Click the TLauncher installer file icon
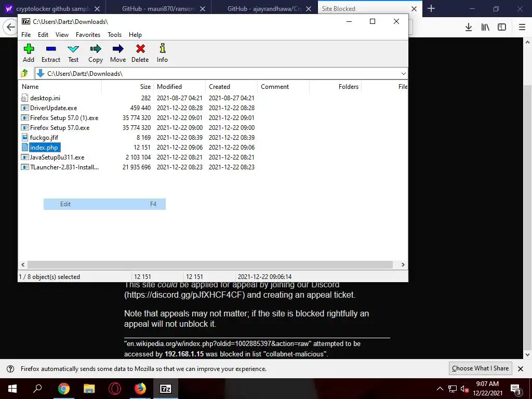This screenshot has height=399, width=532. 24,167
